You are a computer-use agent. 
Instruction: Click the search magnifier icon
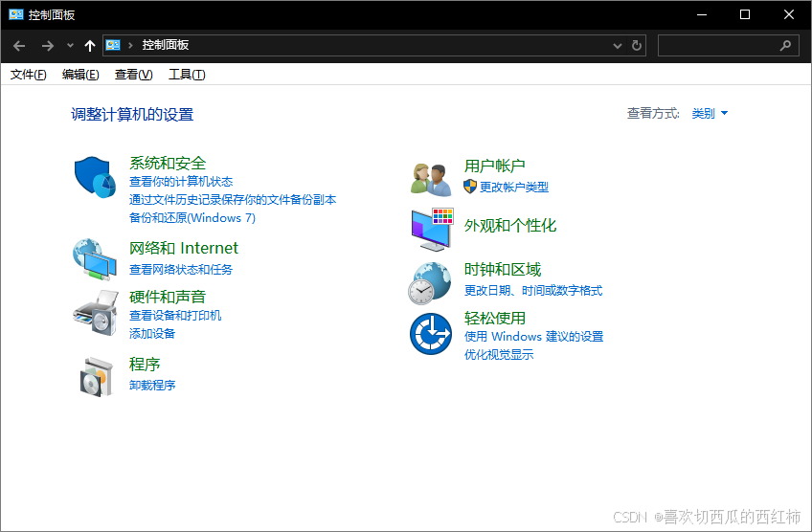coord(785,46)
